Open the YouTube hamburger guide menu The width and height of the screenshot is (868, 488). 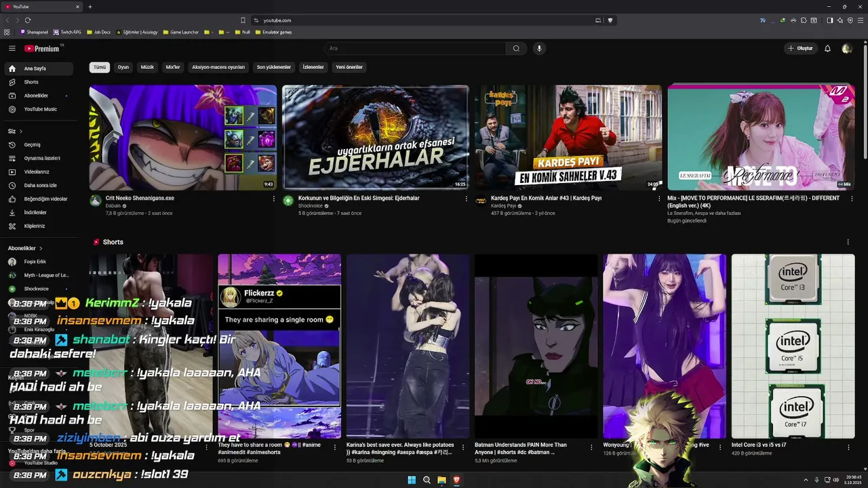click(12, 48)
